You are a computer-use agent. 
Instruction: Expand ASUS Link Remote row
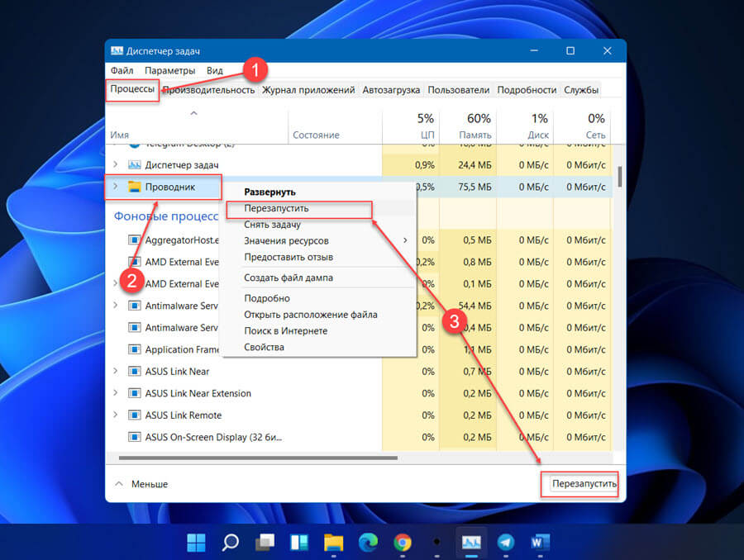point(115,415)
